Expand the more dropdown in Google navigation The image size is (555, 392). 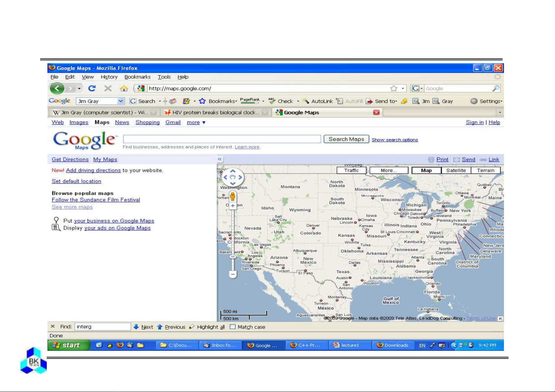tap(196, 122)
